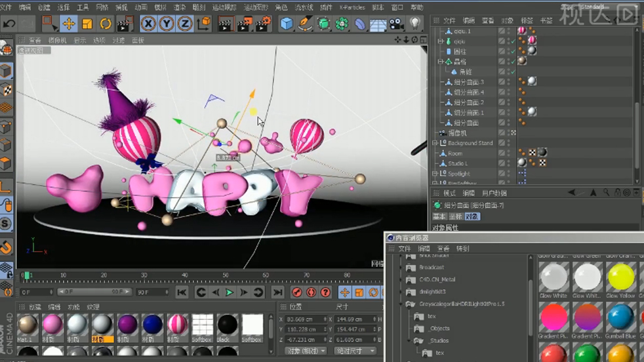Click the green subdivision generator icon
Screen dimensions: 644x362
(323, 24)
